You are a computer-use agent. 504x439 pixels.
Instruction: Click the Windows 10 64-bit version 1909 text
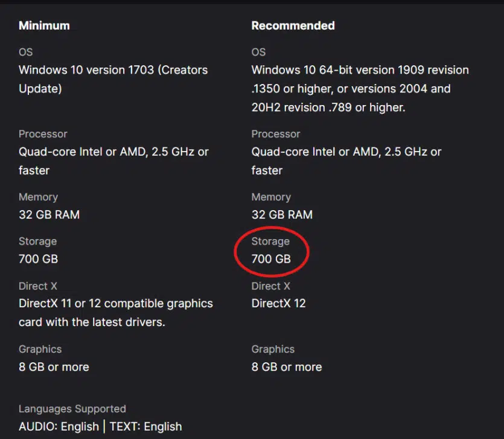coord(360,70)
